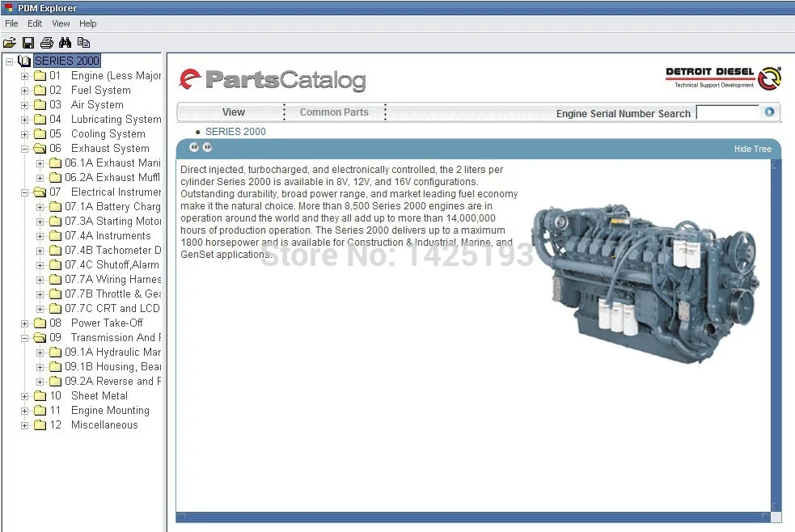Click the 10 Sheet Metal folder icon
Image resolution: width=795 pixels, height=532 pixels.
[x=40, y=395]
